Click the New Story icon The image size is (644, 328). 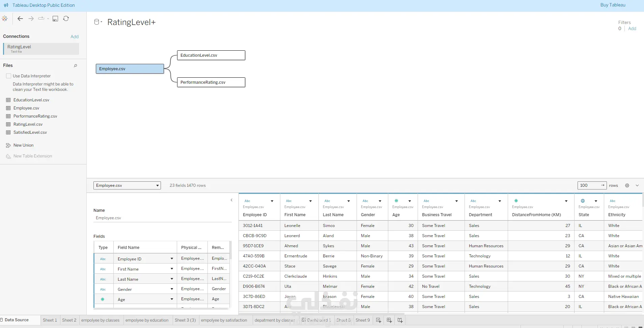tap(400, 320)
